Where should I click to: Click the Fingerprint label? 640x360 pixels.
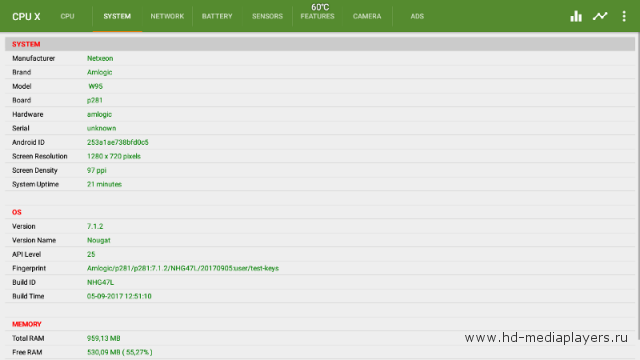pos(29,269)
